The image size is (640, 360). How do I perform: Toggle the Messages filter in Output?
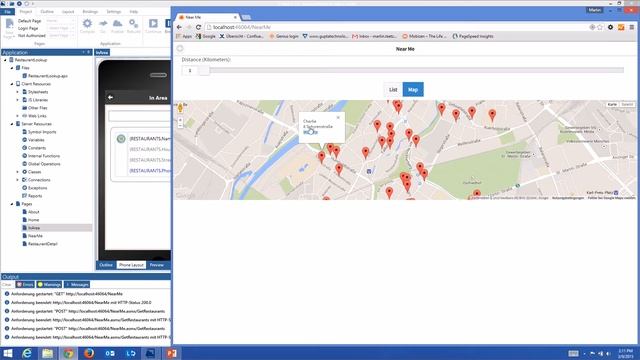(x=77, y=284)
